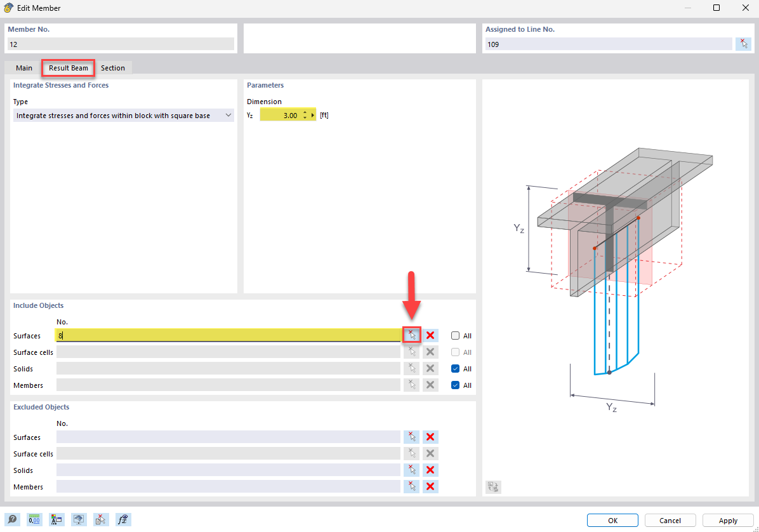The image size is (759, 532).
Task: Click the view options icon below the preview
Action: (493, 486)
